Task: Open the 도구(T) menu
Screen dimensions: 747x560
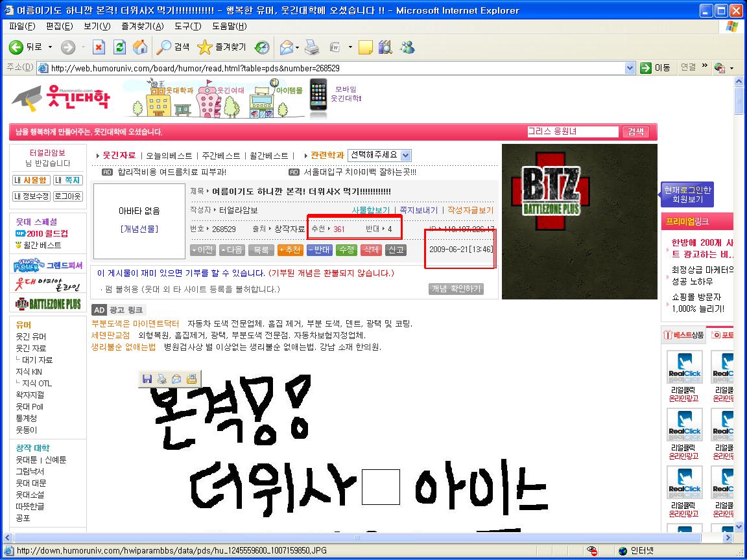Action: click(x=187, y=26)
